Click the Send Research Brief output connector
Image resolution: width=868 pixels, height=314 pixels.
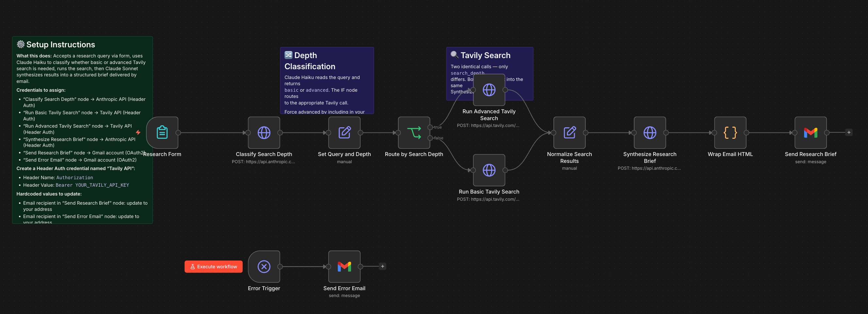tap(827, 133)
